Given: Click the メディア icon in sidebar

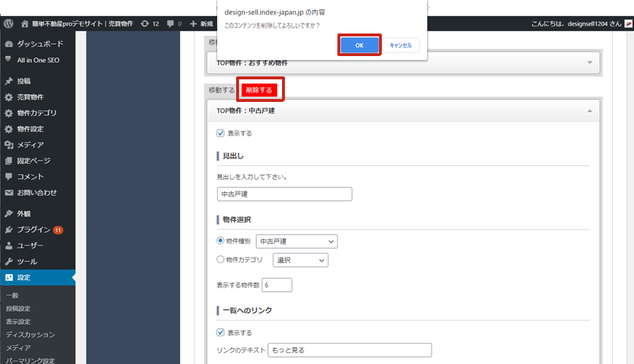Looking at the screenshot, I should [9, 145].
